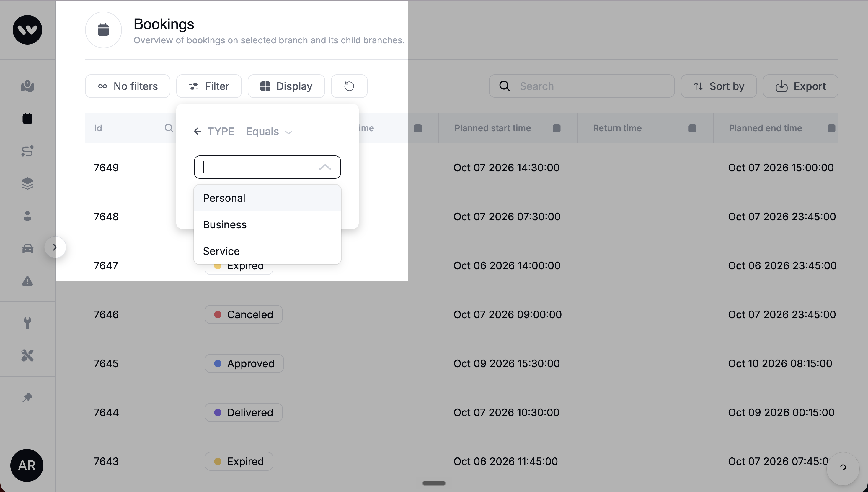Screen dimensions: 868x492
Task: Open the vehicles car sidebar icon
Action: tap(27, 249)
